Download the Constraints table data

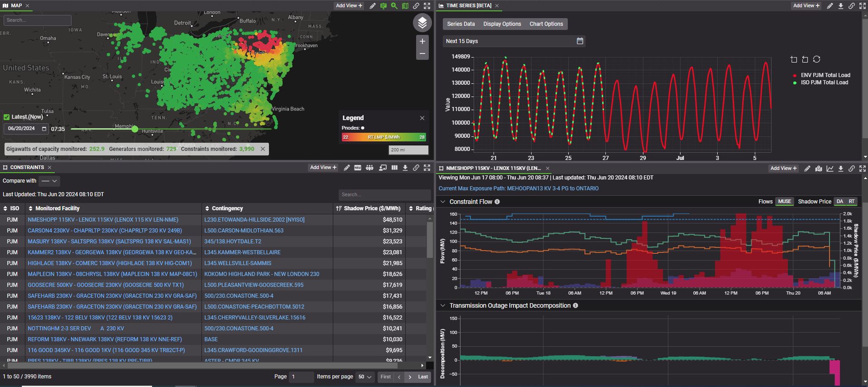click(405, 168)
